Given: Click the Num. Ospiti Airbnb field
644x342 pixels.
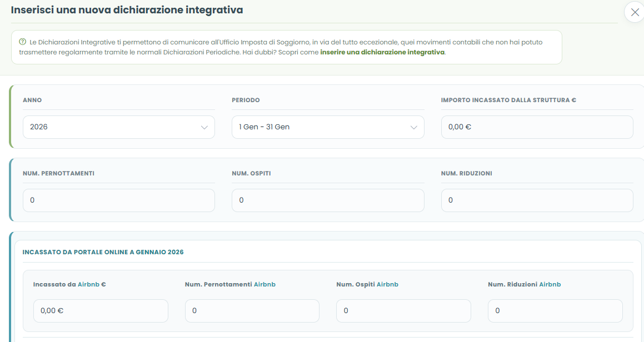Looking at the screenshot, I should tap(404, 311).
